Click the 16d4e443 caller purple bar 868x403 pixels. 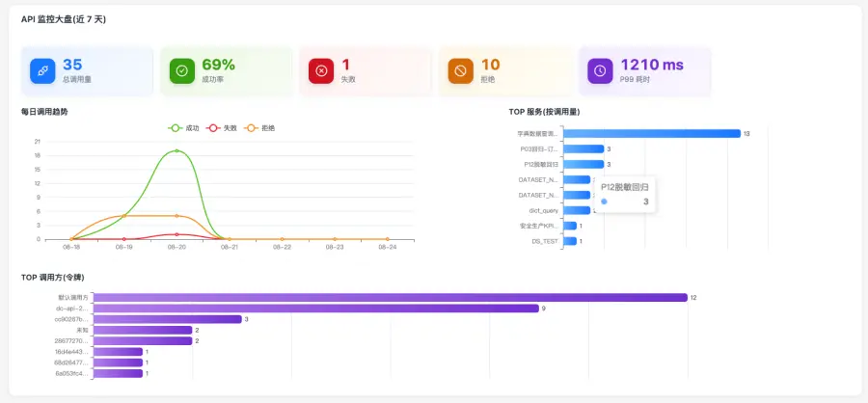[118, 352]
